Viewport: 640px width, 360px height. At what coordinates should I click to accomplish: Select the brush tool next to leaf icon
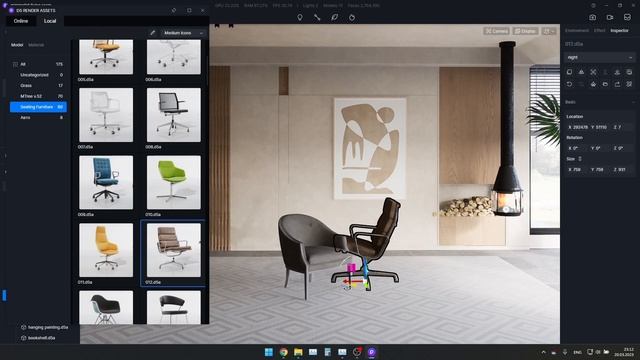(x=352, y=18)
